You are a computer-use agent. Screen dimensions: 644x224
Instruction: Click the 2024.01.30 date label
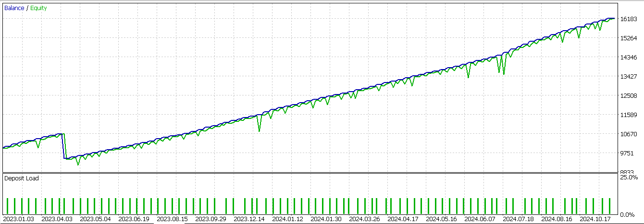[x=326, y=219]
